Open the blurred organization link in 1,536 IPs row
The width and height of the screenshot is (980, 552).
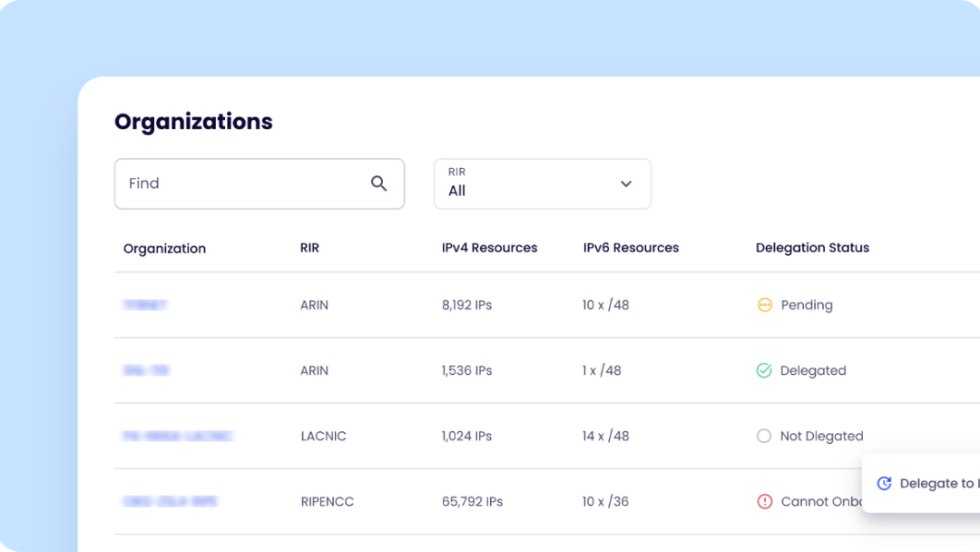(x=146, y=370)
